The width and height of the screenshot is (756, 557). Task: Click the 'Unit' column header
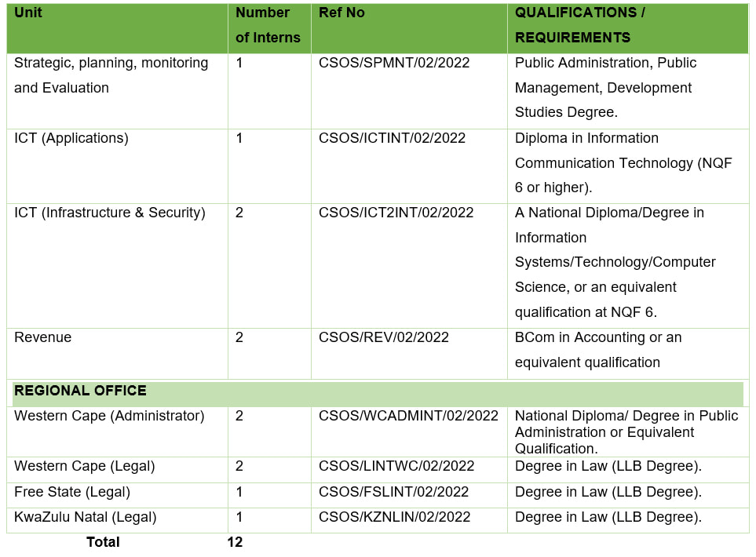click(x=28, y=13)
